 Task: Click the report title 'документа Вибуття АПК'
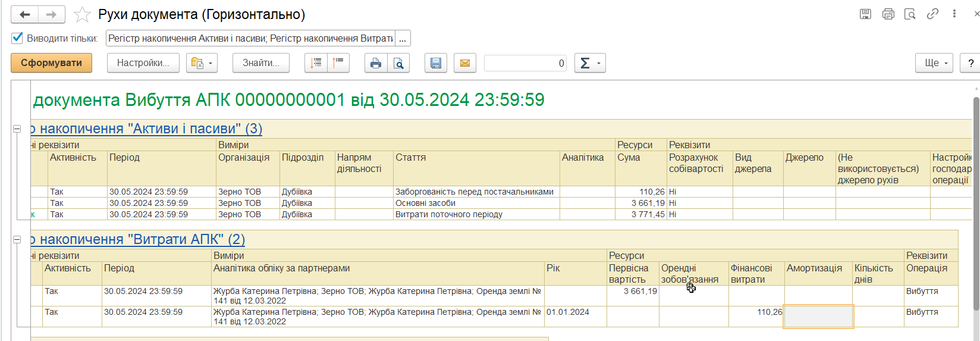(288, 99)
